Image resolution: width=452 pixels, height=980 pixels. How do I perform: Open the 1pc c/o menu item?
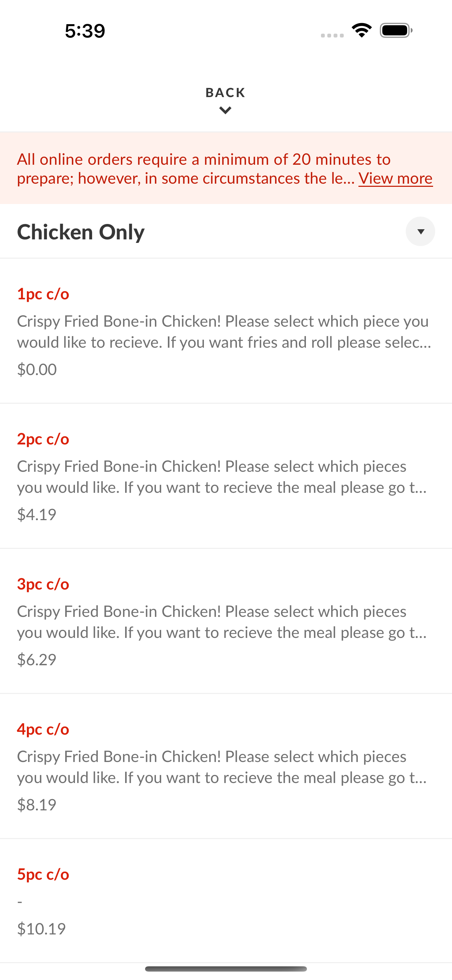226,331
